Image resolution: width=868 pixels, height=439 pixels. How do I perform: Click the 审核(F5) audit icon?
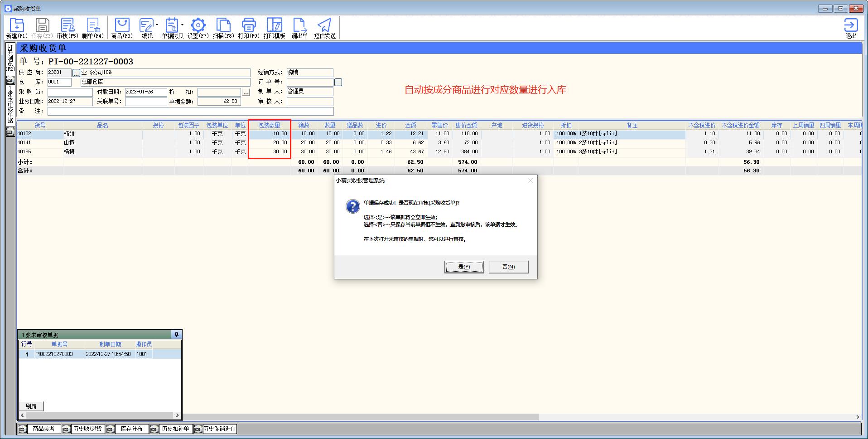pyautogui.click(x=68, y=28)
